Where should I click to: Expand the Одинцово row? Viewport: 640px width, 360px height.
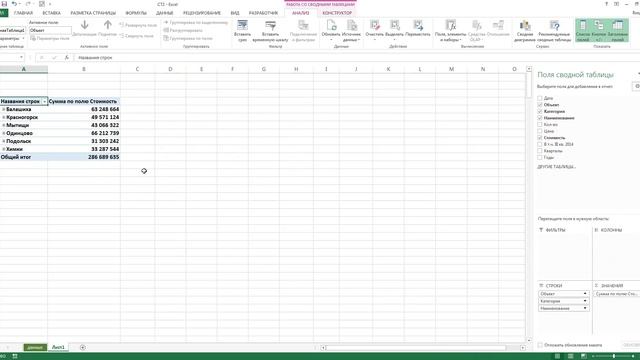point(4,133)
